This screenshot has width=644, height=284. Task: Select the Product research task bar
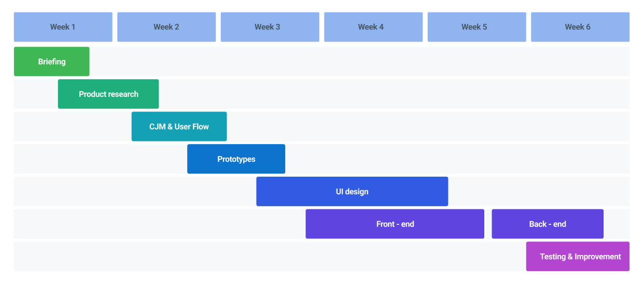pyautogui.click(x=108, y=94)
